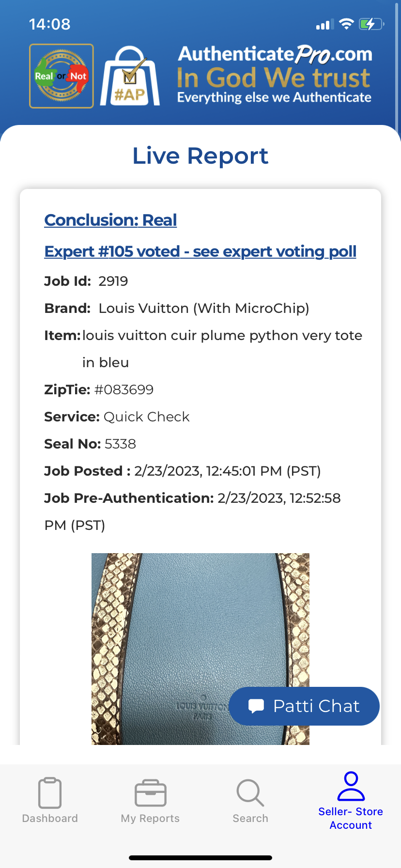Tap the AuthenticatePro.com banner title

click(275, 54)
